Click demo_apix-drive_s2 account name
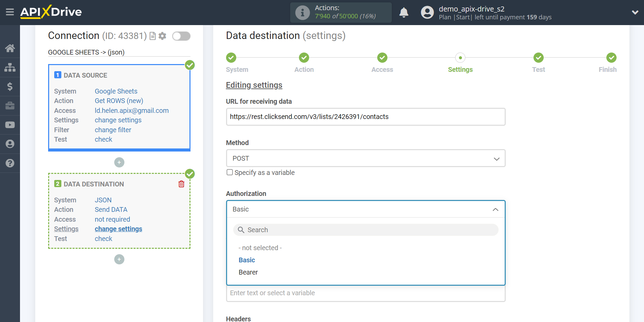Image resolution: width=644 pixels, height=322 pixels. 471,9
